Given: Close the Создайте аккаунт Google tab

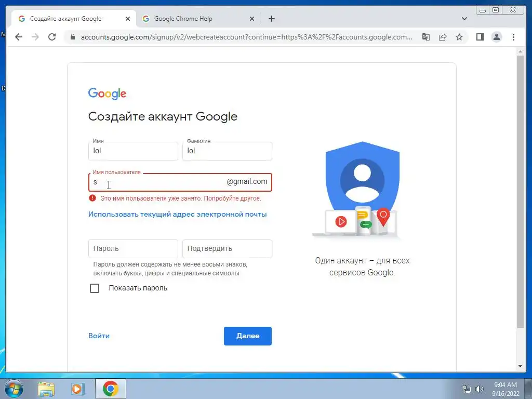Looking at the screenshot, I should click(x=128, y=19).
